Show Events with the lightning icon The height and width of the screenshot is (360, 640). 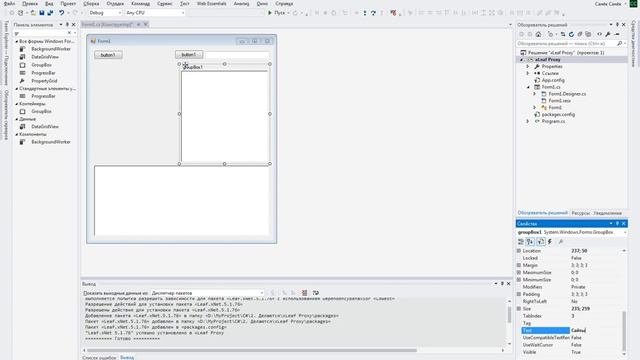pos(550,242)
